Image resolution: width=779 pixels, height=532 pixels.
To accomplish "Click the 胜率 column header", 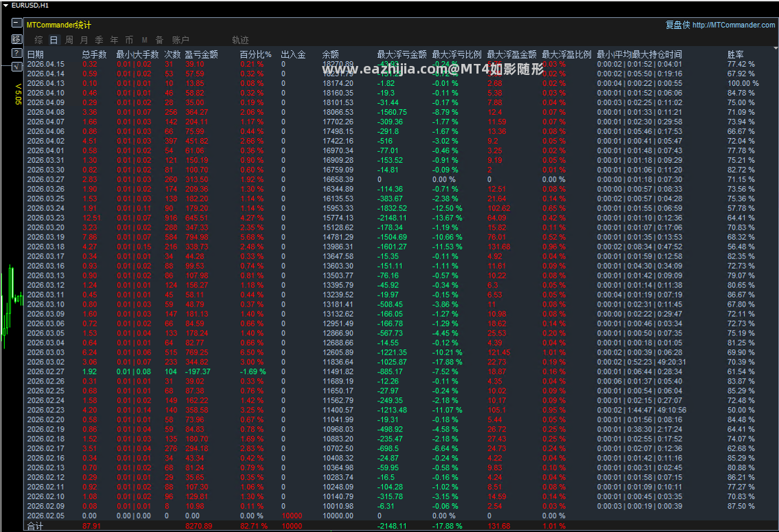I will tap(735, 54).
